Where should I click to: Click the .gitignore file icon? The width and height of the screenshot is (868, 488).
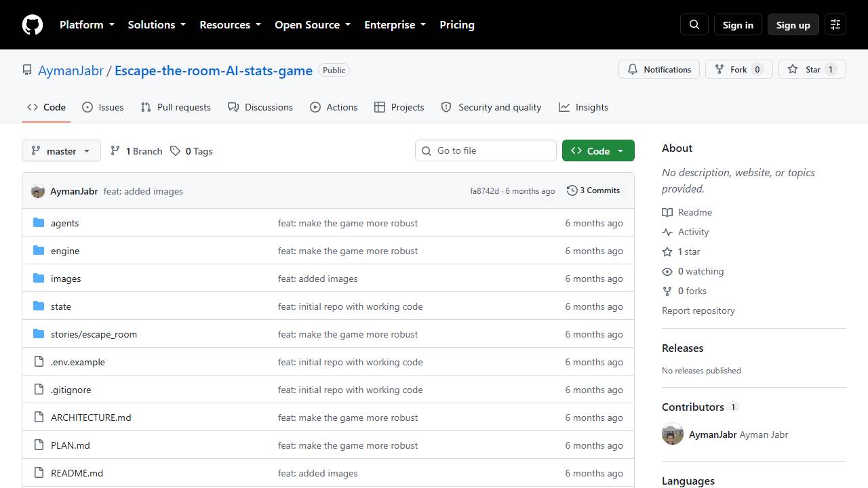pos(39,390)
